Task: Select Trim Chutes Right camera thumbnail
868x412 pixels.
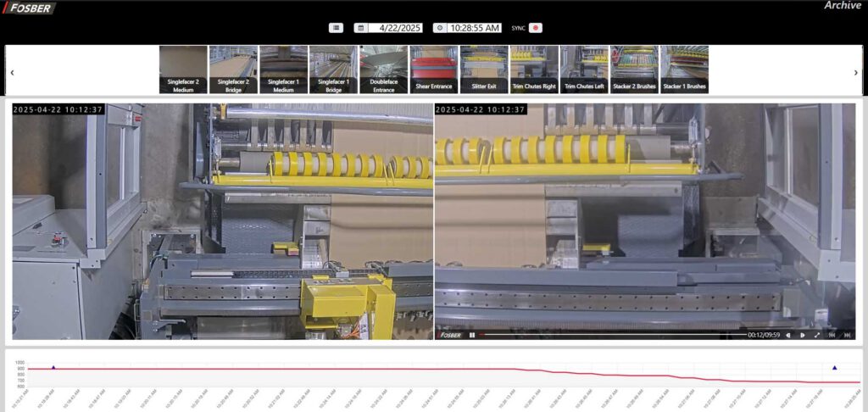Action: point(534,70)
